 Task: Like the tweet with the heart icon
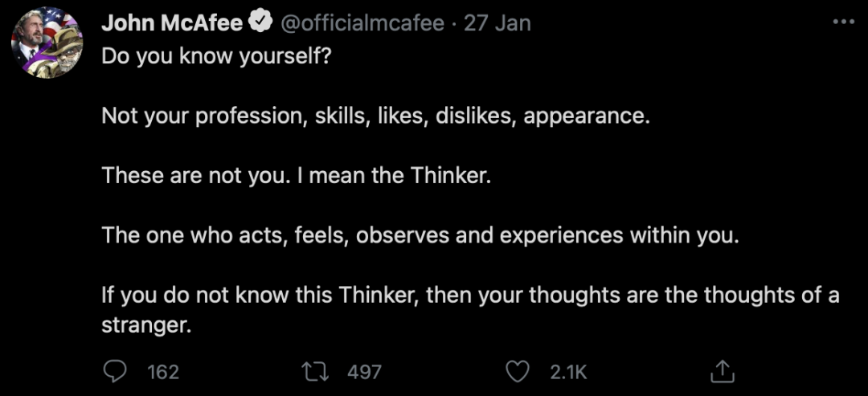click(x=518, y=372)
